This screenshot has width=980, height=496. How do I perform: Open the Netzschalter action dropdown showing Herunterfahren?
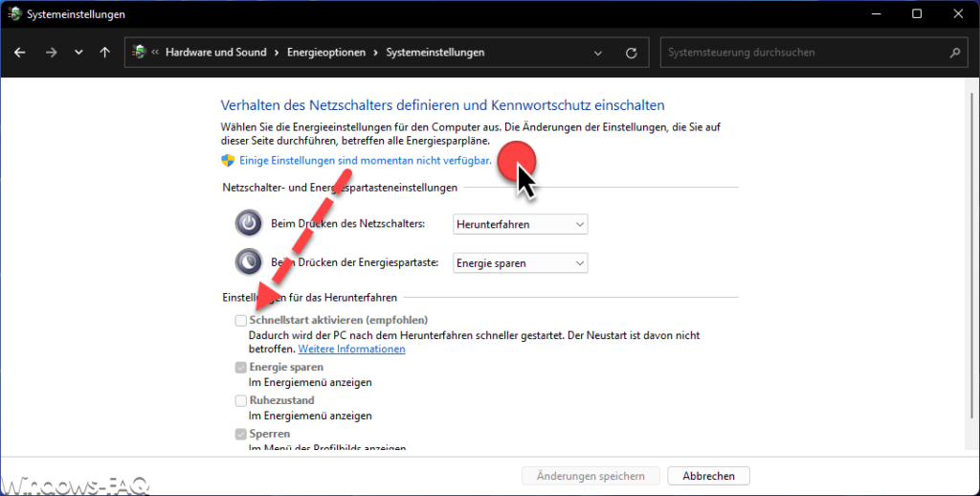coord(520,225)
